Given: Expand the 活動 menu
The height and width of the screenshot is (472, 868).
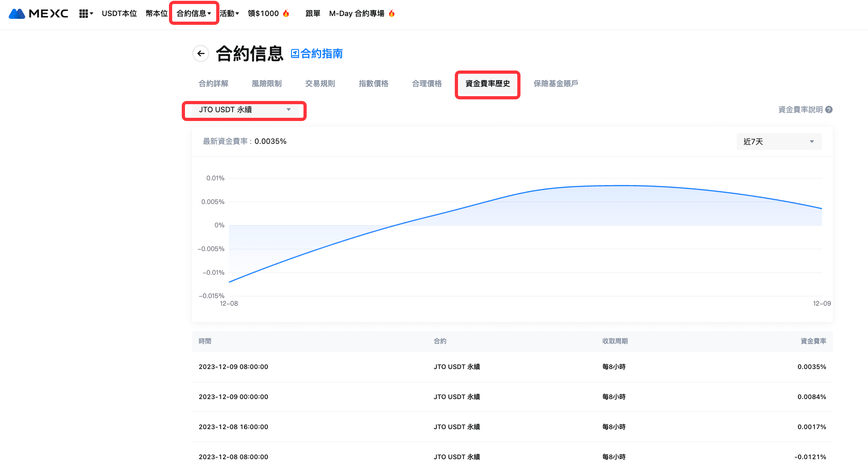Looking at the screenshot, I should (x=229, y=14).
